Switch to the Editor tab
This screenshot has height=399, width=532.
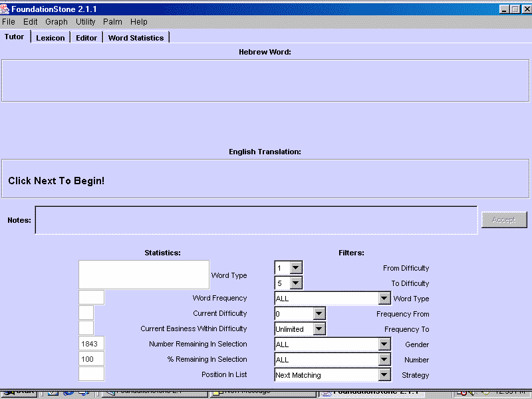(86, 38)
